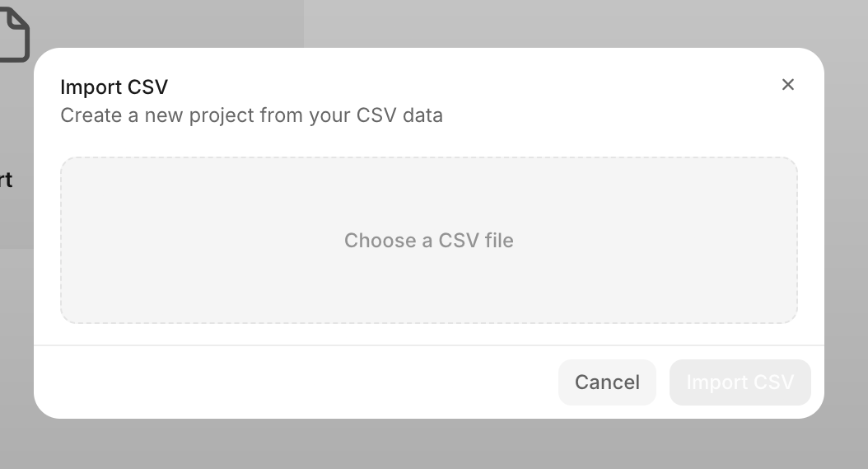Viewport: 868px width, 469px height.
Task: Click the "Create a new project" subtitle text
Action: (x=251, y=115)
